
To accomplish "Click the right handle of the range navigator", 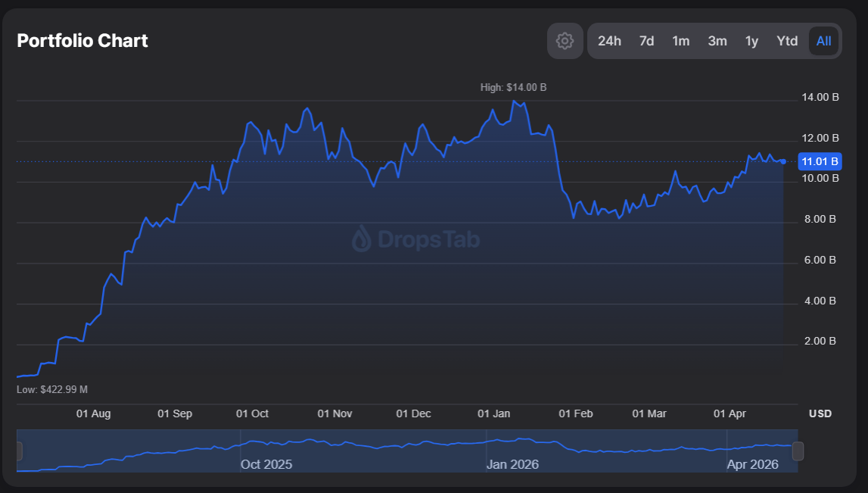I will point(798,451).
